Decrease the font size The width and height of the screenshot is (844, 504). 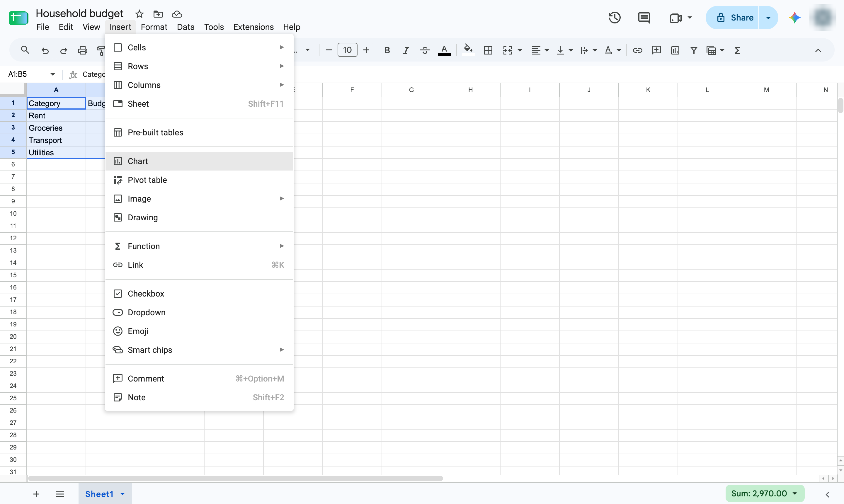point(329,50)
